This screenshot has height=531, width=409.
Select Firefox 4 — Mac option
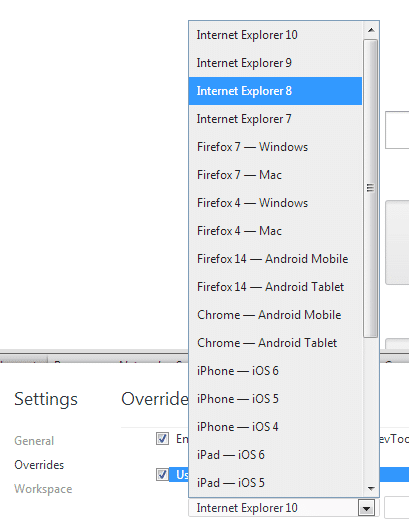275,231
